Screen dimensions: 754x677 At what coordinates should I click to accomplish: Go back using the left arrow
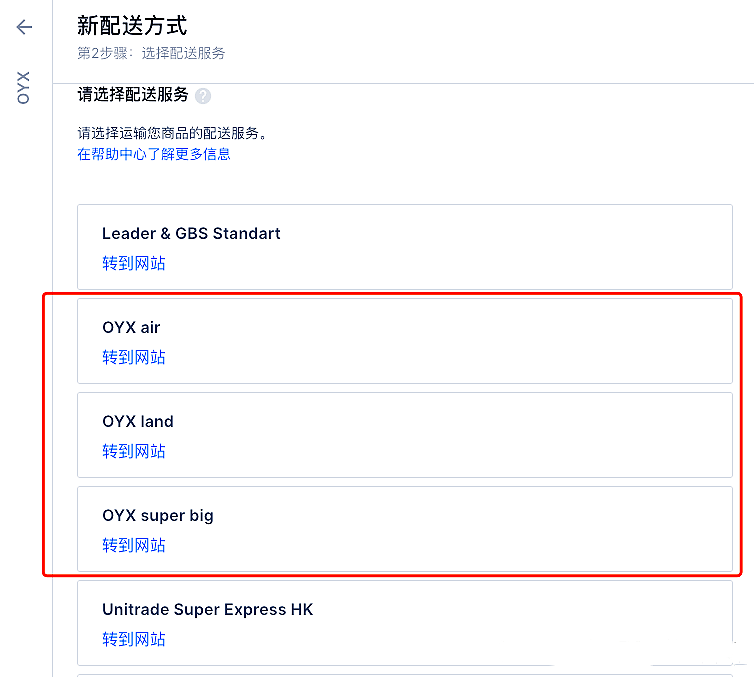click(x=24, y=27)
